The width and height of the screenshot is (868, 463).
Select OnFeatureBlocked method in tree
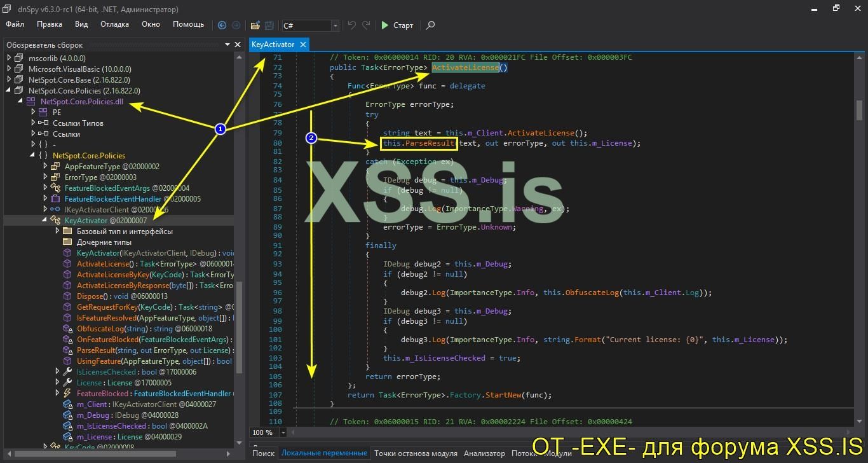pos(155,339)
